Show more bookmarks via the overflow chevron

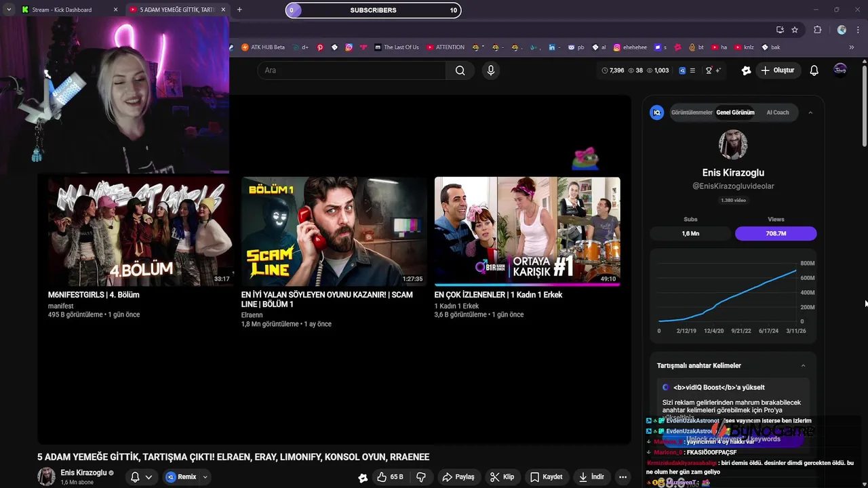click(852, 47)
